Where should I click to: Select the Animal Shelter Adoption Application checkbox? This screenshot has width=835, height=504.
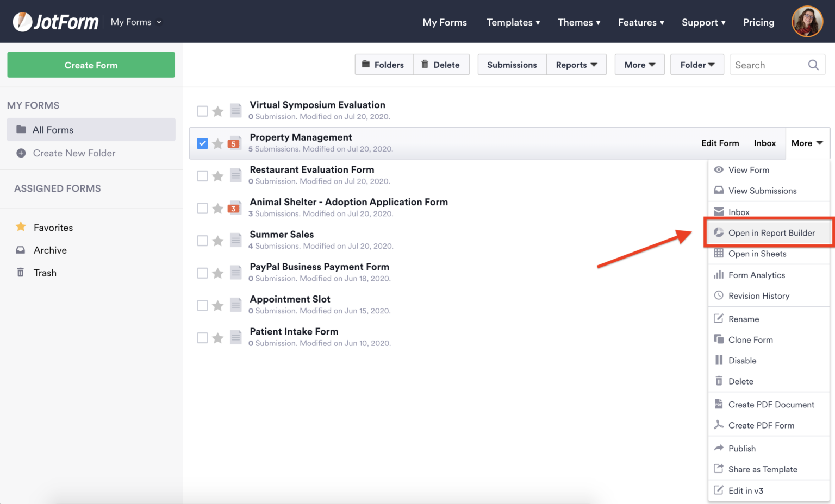pos(202,207)
